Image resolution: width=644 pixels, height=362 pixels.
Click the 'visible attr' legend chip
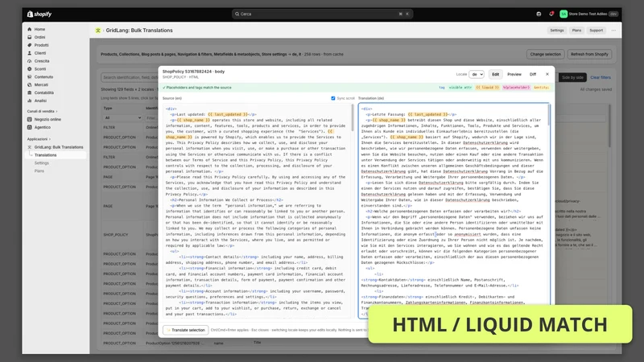(460, 88)
